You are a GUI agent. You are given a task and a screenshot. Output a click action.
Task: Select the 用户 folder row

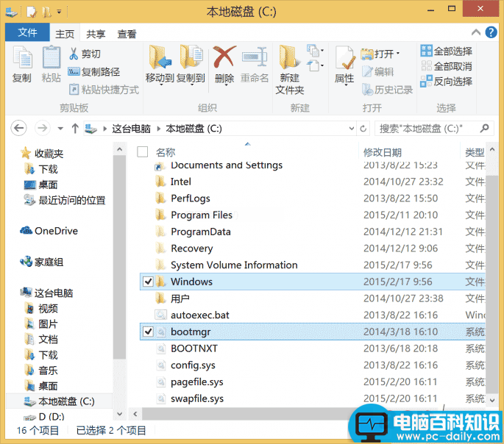[313, 298]
